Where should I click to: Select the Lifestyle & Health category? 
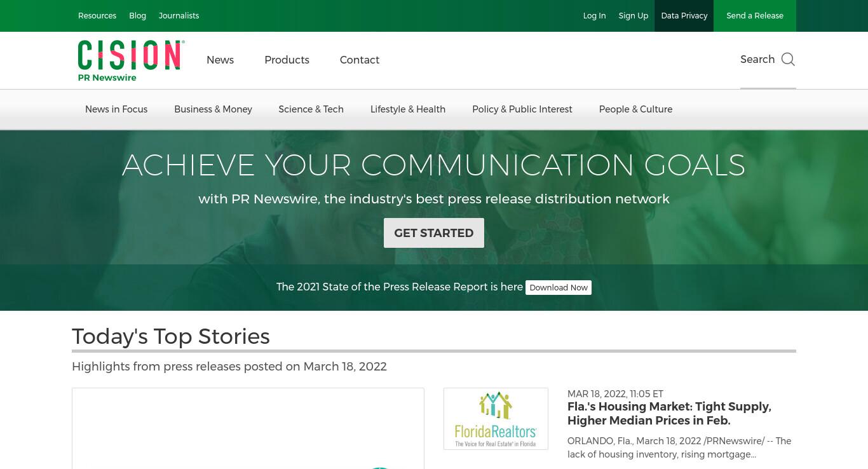coord(408,109)
